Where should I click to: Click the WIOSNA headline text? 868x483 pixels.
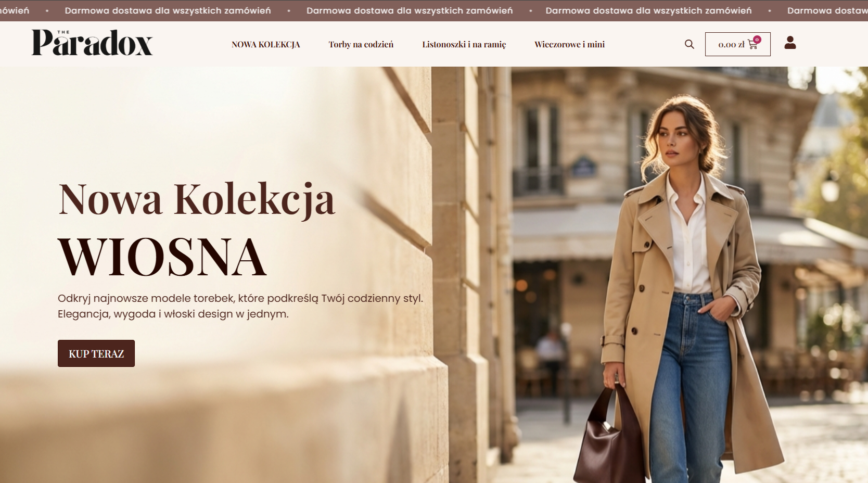tap(162, 257)
